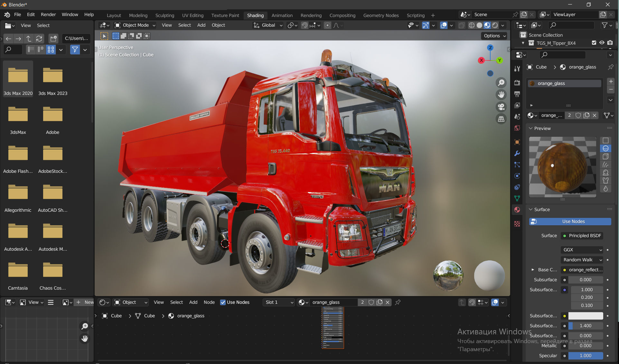Open the Modifier wrench properties tab
Screen dimensions: 619x364
pyautogui.click(x=517, y=154)
